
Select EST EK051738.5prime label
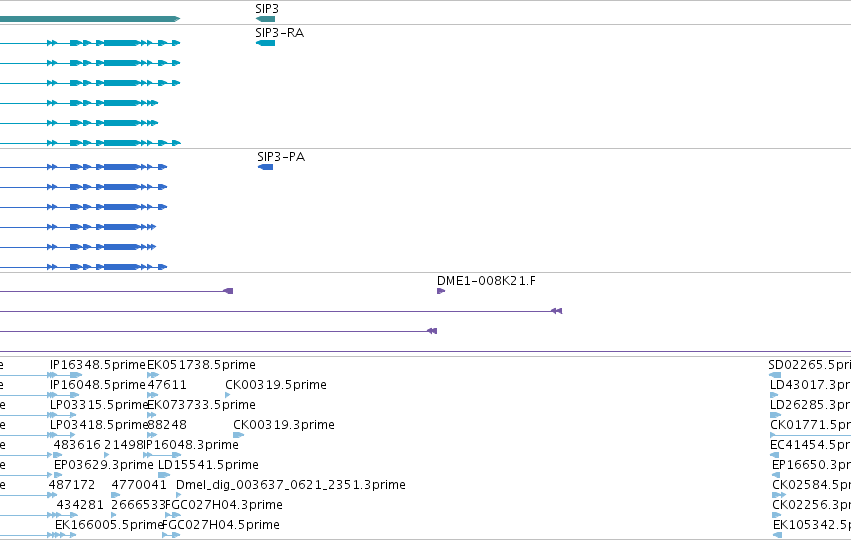[x=201, y=365]
